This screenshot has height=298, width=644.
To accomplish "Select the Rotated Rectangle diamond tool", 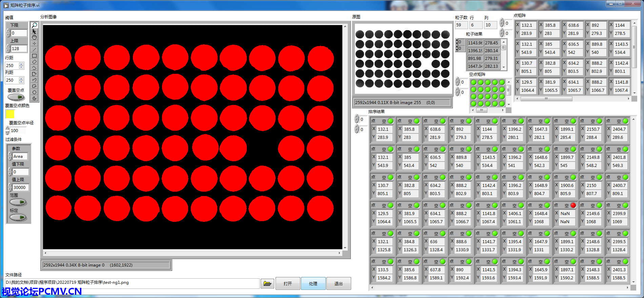I will 34,62.
